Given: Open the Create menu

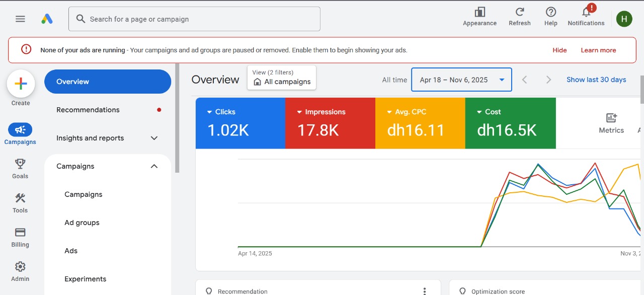Looking at the screenshot, I should 20,84.
